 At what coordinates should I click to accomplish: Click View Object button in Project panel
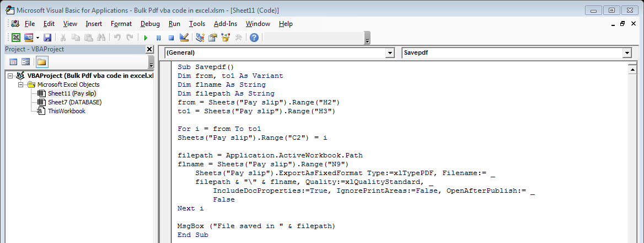tap(25, 61)
